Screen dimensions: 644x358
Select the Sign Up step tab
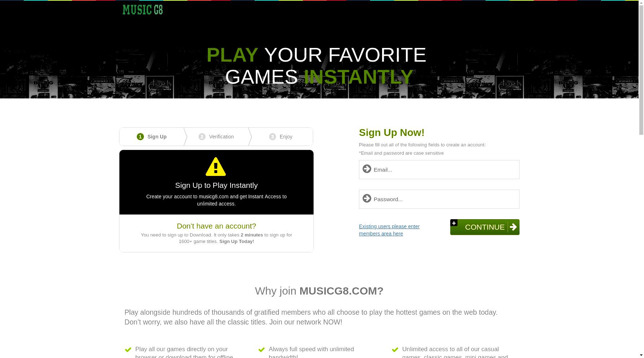click(x=152, y=137)
